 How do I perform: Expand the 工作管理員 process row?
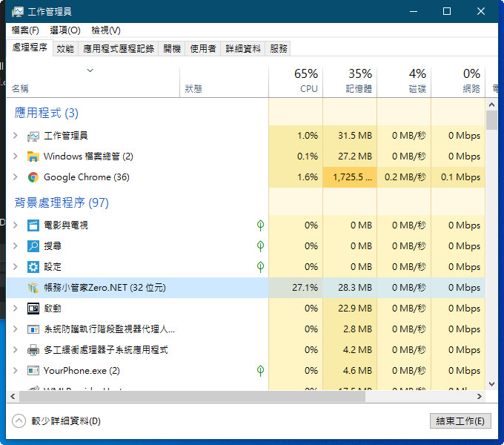click(15, 136)
